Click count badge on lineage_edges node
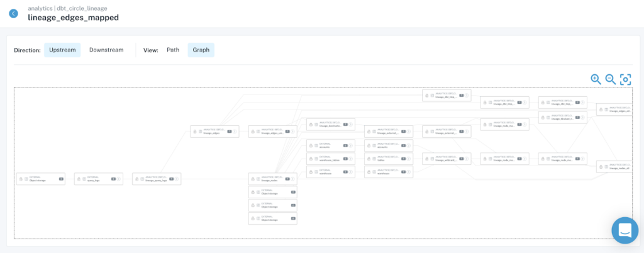 [229, 132]
